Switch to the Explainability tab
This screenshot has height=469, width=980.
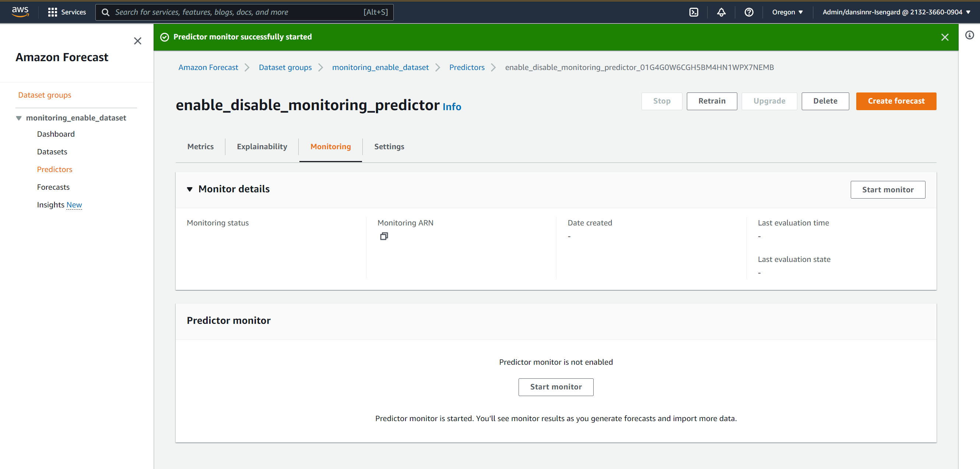(x=262, y=147)
